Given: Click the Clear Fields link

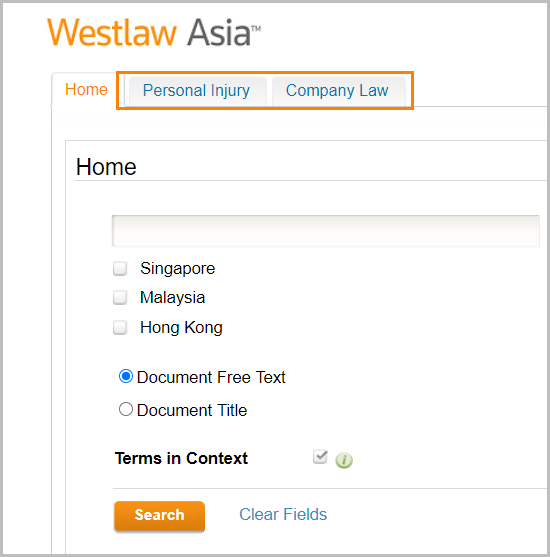Looking at the screenshot, I should pyautogui.click(x=283, y=514).
